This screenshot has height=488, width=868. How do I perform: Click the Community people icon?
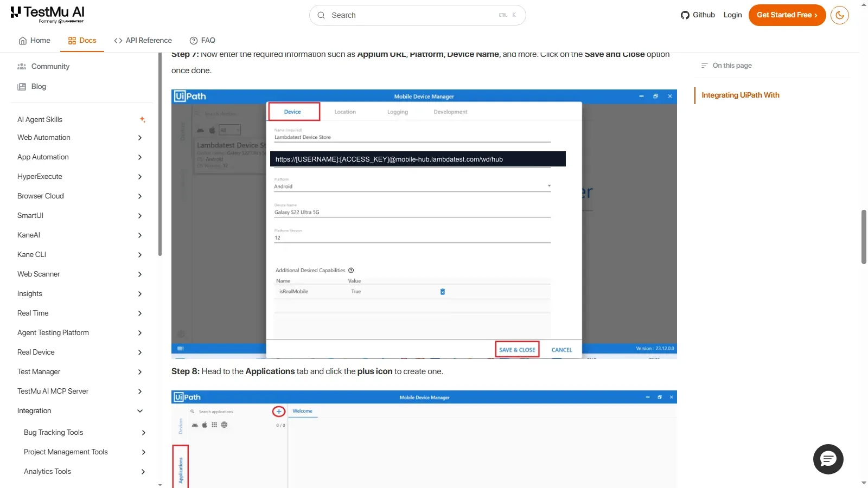click(x=22, y=66)
